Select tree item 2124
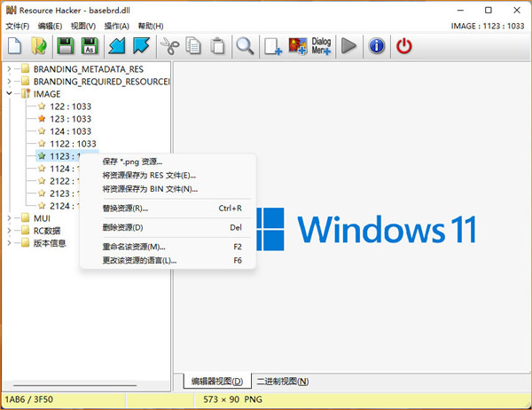The image size is (532, 410). pyautogui.click(x=64, y=206)
